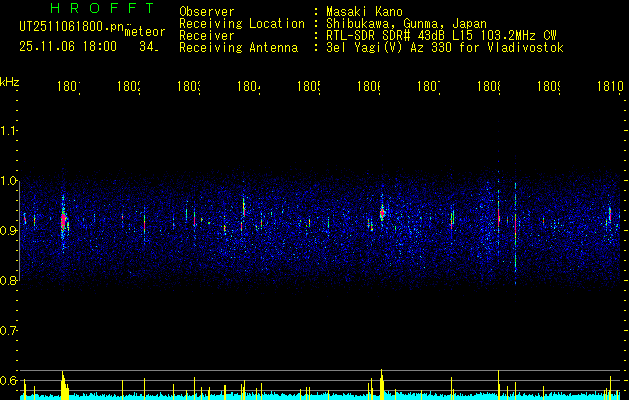This screenshot has height=400, width=629.
Task: Click the 1805 time axis label
Action: (309, 86)
